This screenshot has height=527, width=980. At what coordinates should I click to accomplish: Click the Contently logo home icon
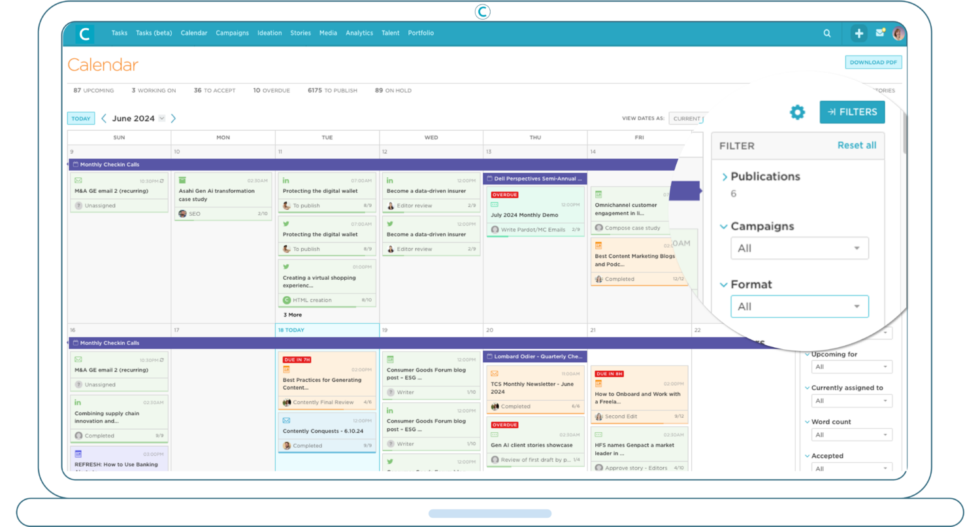coord(84,33)
